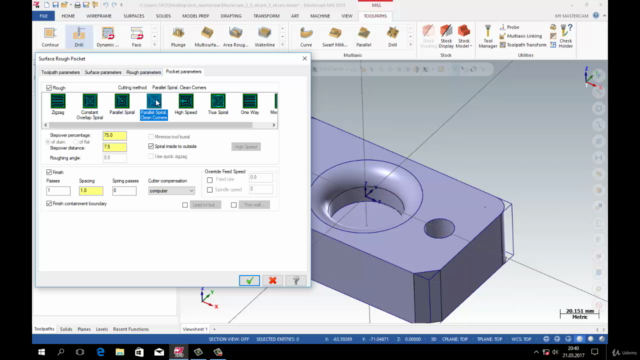The height and width of the screenshot is (360, 640).
Task: Cancel dialog with the red X
Action: pos(273,280)
